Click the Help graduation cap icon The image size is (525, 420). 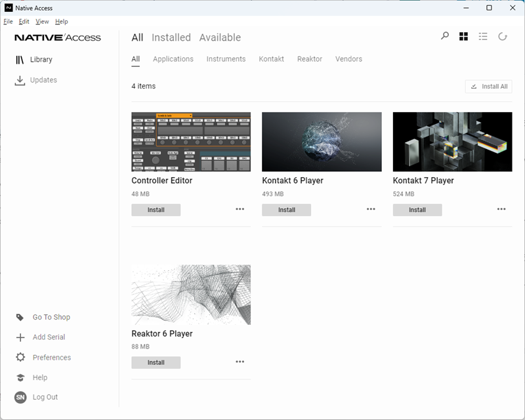20,377
